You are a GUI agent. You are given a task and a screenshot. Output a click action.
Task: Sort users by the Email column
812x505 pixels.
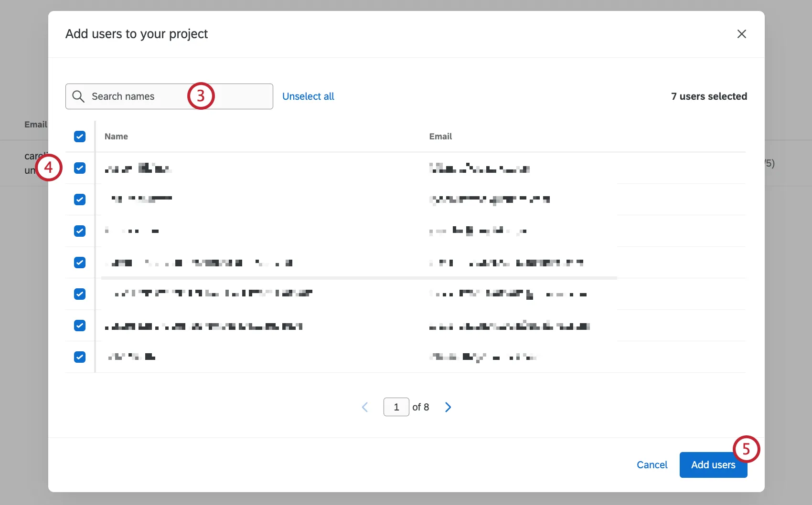440,136
